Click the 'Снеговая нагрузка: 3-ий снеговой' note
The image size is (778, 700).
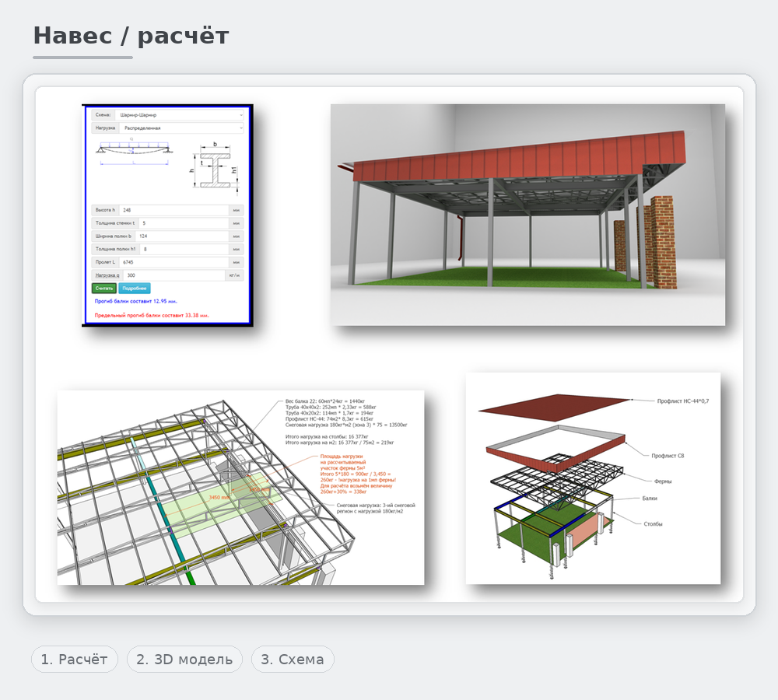[x=376, y=508]
